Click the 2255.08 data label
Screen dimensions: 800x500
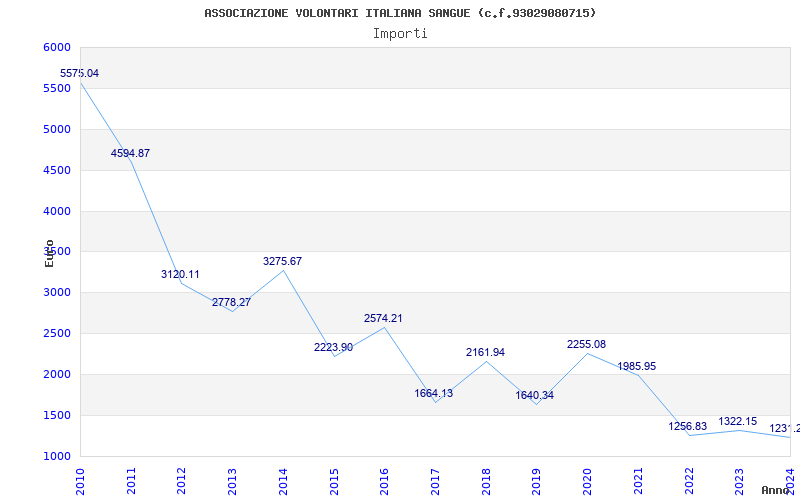586,344
